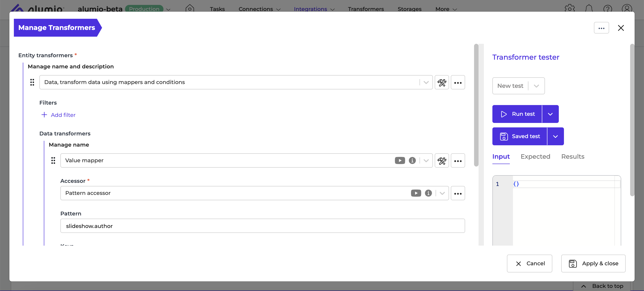Image resolution: width=644 pixels, height=291 pixels.
Task: Open more options for Pattern accessor row
Action: (x=458, y=193)
